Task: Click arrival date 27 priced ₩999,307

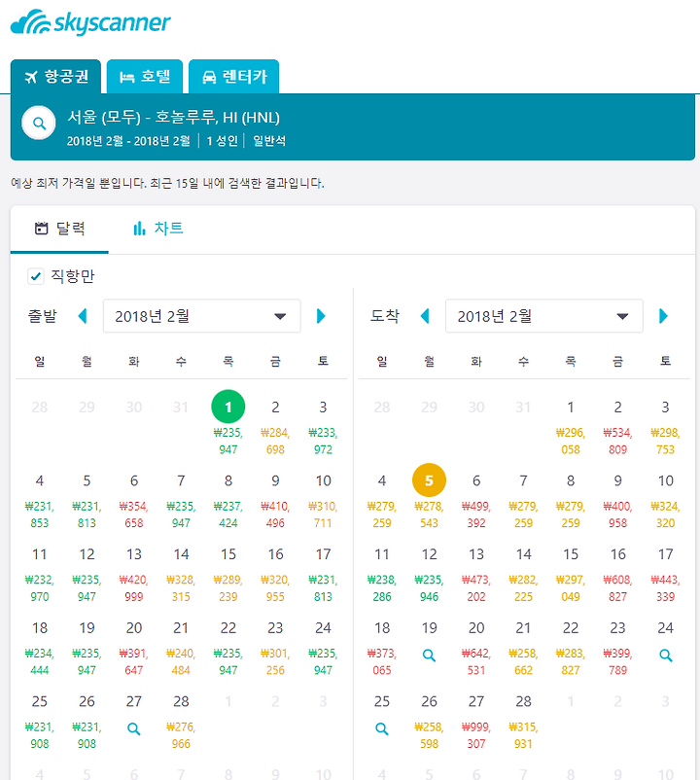Action: coord(476,723)
